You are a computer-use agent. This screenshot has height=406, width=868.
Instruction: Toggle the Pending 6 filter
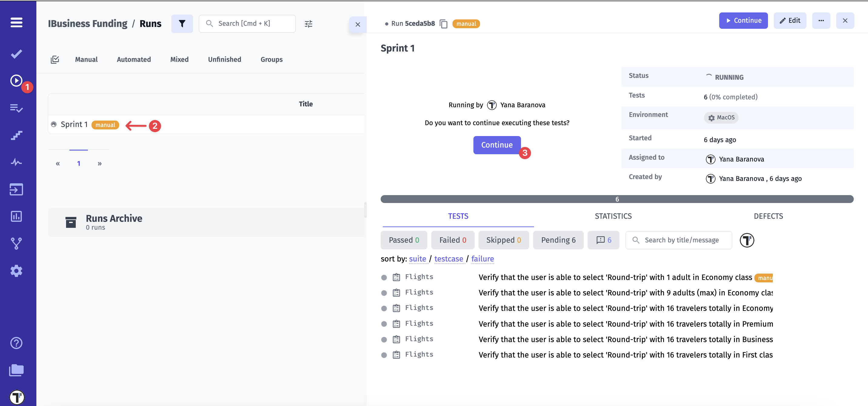[x=558, y=240]
